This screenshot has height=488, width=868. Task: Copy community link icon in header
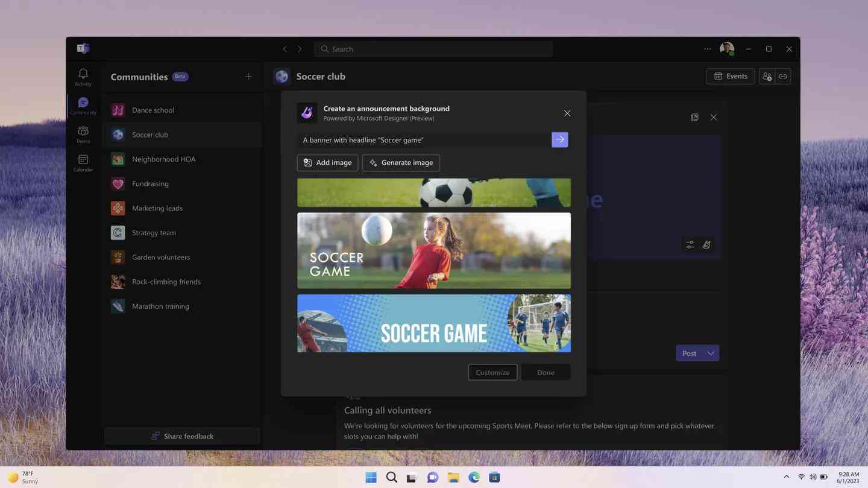coord(782,77)
